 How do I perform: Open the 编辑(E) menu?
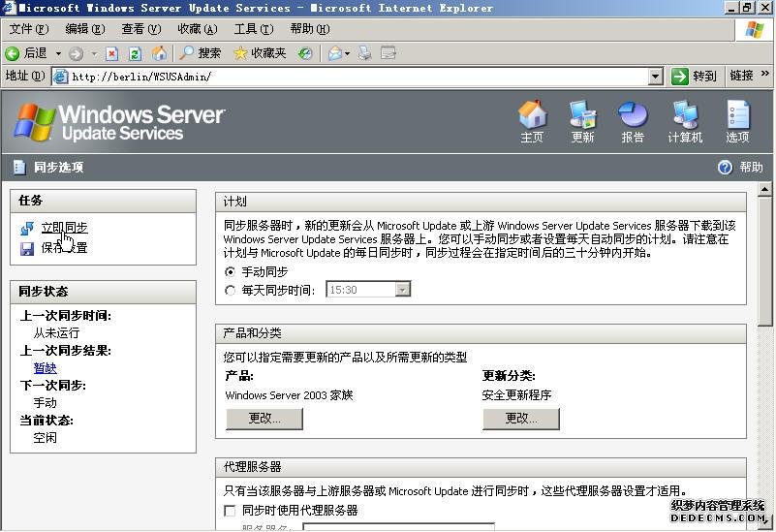(x=85, y=29)
